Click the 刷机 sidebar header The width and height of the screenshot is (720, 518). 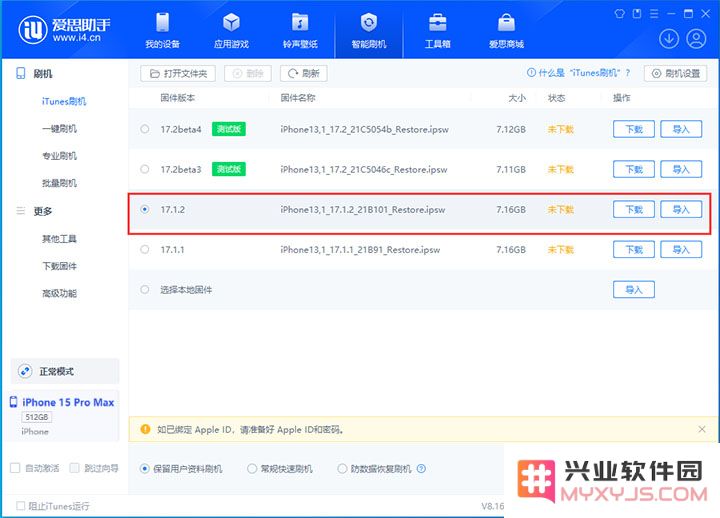pyautogui.click(x=43, y=73)
